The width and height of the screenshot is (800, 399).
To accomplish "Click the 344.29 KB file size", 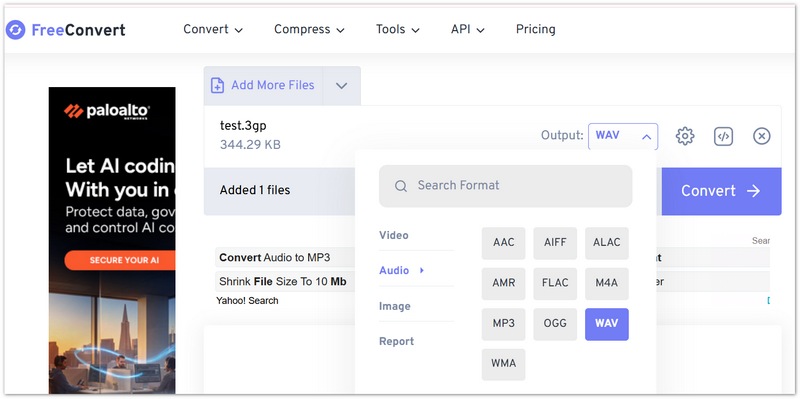I will (x=250, y=145).
